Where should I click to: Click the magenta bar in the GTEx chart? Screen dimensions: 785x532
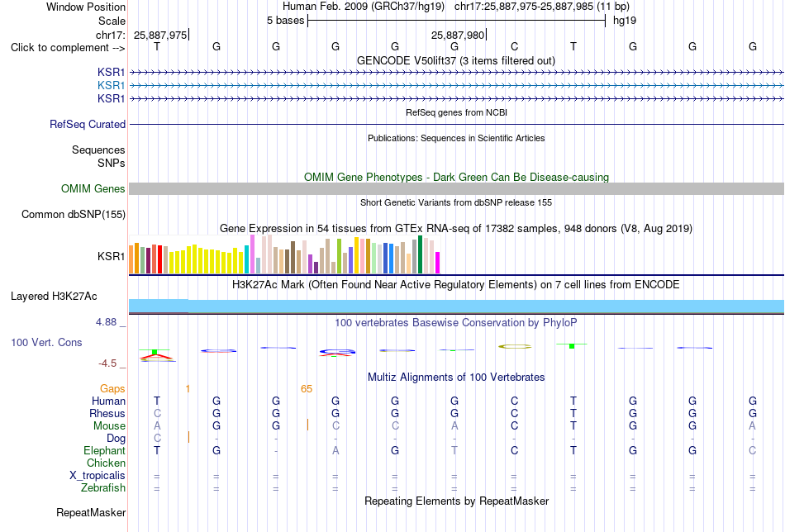tap(438, 263)
